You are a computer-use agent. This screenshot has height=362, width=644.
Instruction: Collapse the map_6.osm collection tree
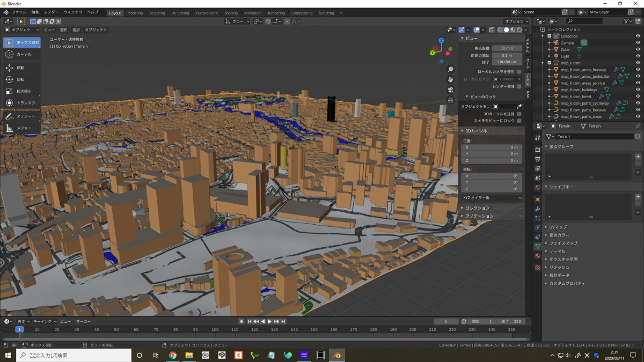click(x=543, y=63)
